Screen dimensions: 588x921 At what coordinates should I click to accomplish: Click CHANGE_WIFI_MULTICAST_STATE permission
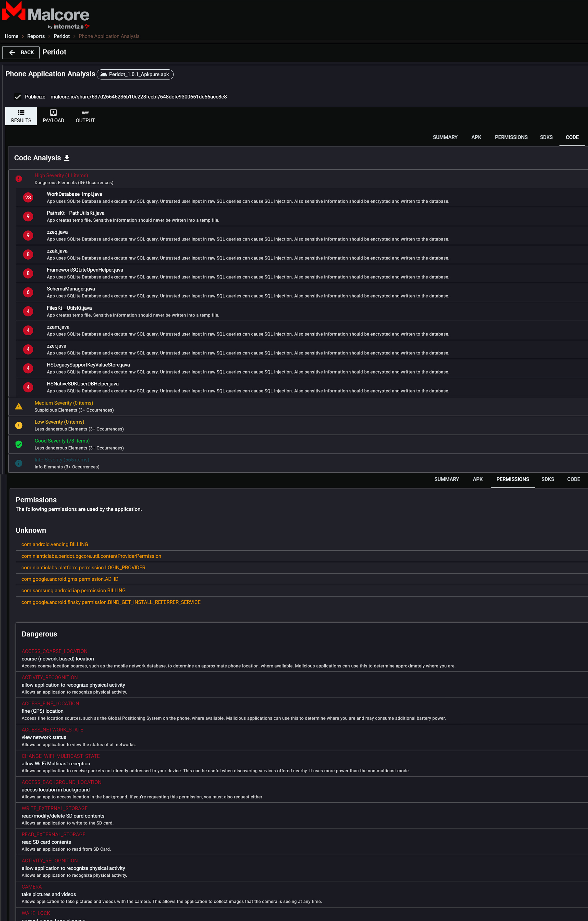[61, 756]
